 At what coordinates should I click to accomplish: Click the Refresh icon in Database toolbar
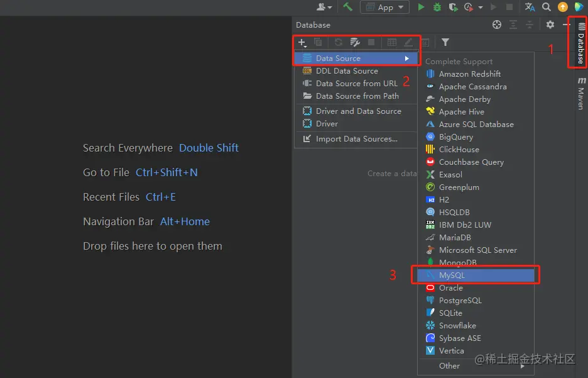click(x=338, y=42)
